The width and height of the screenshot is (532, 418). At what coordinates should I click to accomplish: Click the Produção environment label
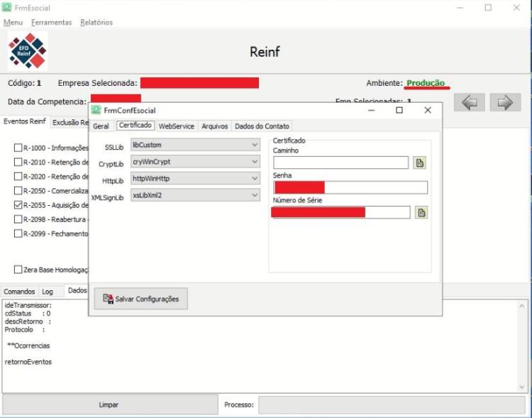click(x=426, y=83)
